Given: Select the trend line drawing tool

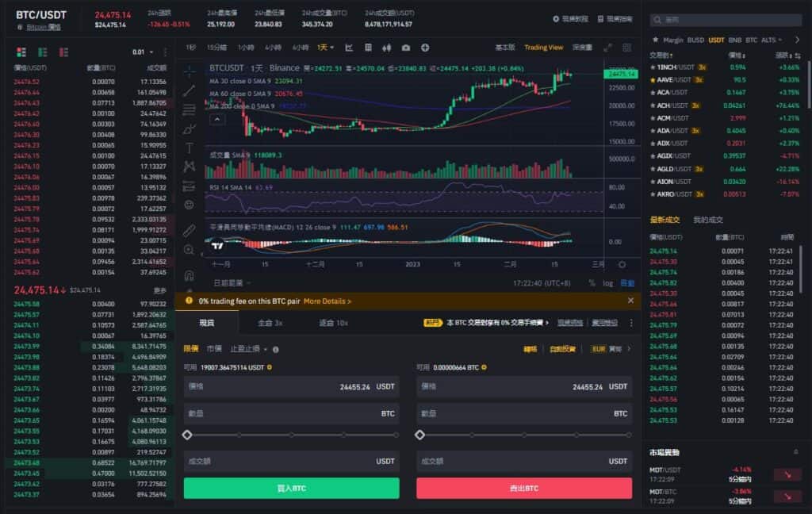Looking at the screenshot, I should tap(190, 90).
